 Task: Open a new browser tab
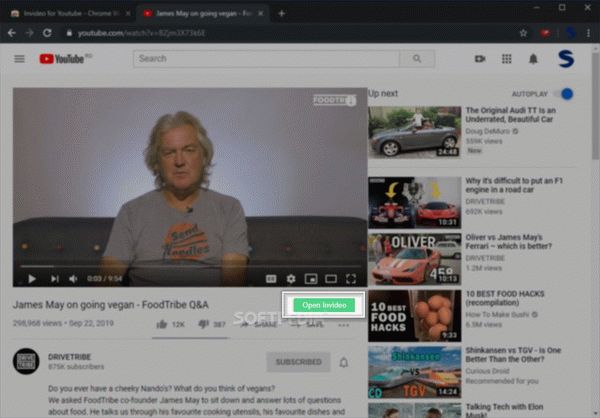(x=281, y=13)
